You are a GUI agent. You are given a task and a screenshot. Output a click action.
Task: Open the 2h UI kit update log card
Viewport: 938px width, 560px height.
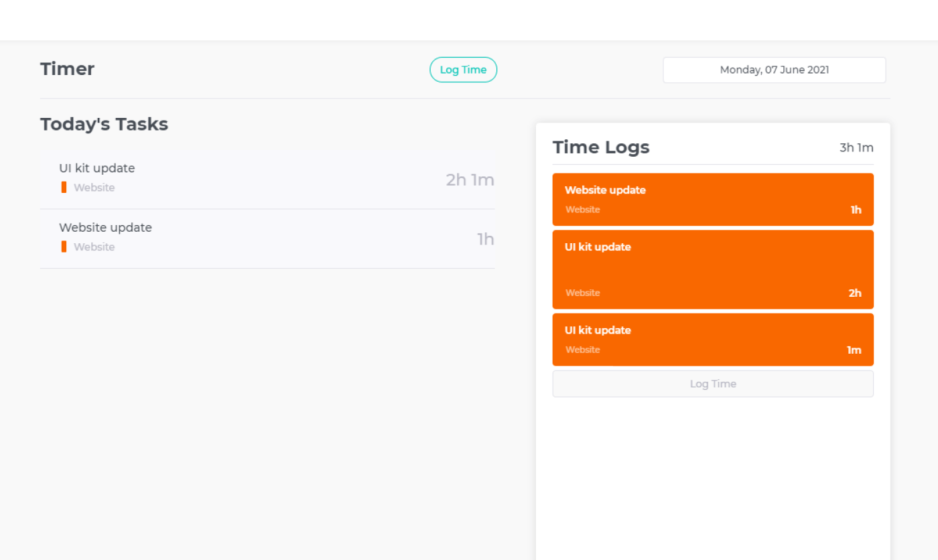(x=712, y=269)
